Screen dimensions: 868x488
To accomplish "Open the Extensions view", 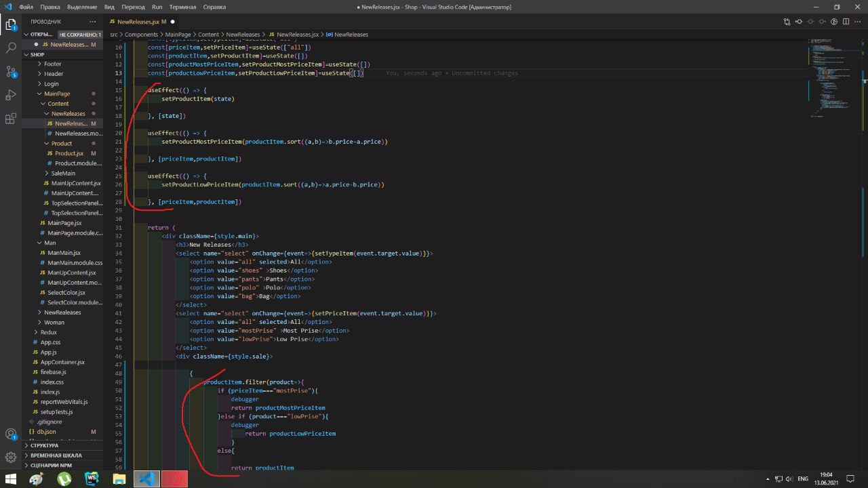I will (11, 119).
